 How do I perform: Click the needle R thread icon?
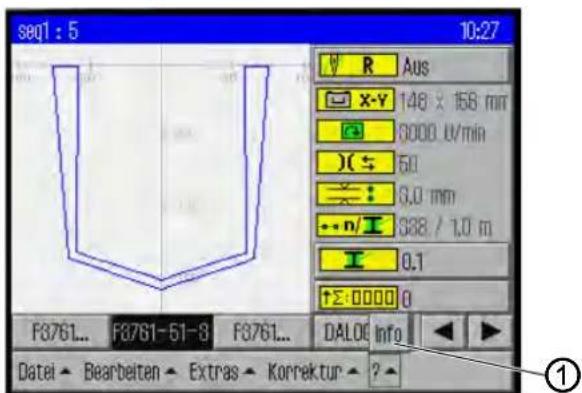[357, 66]
